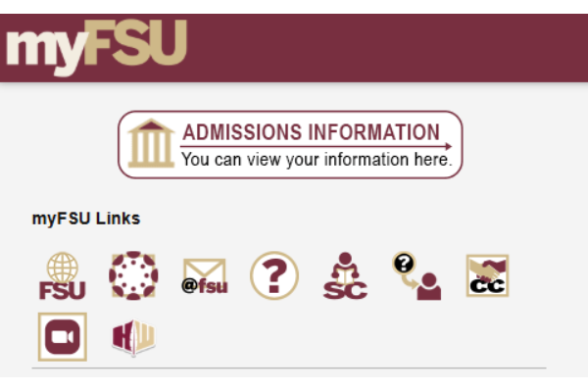Open the SC reading-person icon
This screenshot has width=588, height=392.
click(344, 277)
